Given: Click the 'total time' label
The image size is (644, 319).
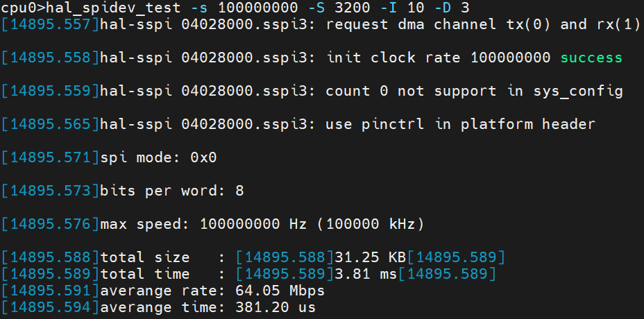Looking at the screenshot, I should [x=146, y=274].
